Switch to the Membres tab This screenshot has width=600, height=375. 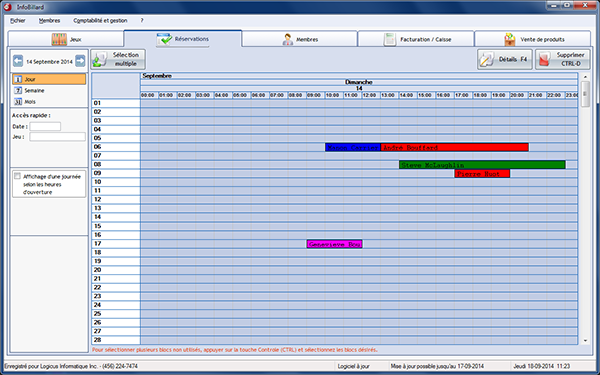(300, 39)
